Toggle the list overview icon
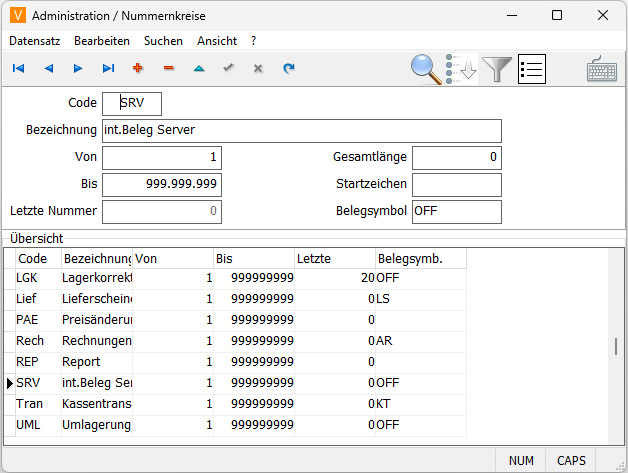The image size is (628, 473). (531, 69)
